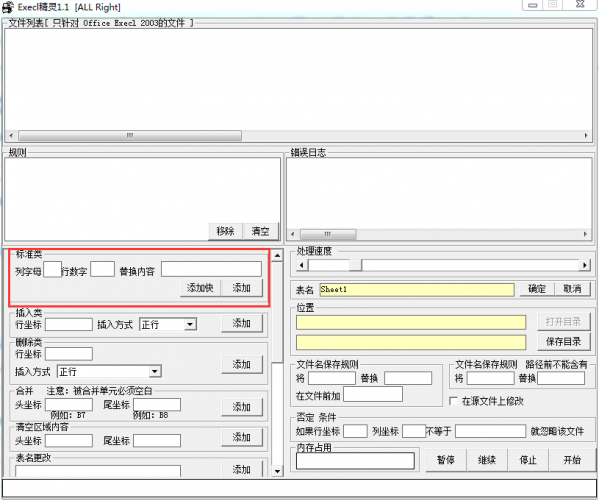
Task: Click the 开始 button
Action: [x=572, y=460]
